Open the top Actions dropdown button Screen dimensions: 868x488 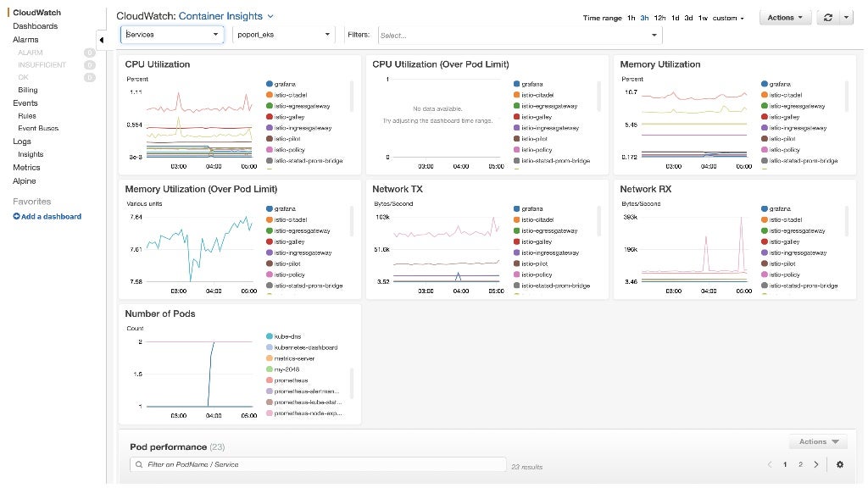click(785, 18)
